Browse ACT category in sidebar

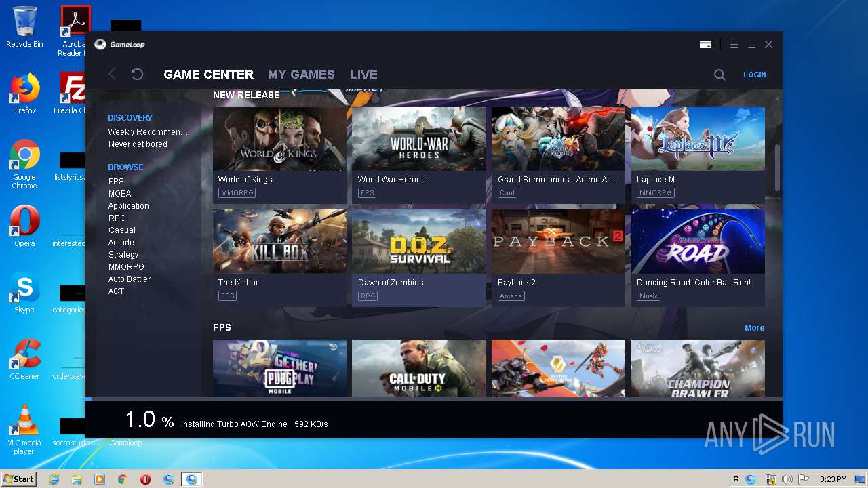tap(116, 291)
